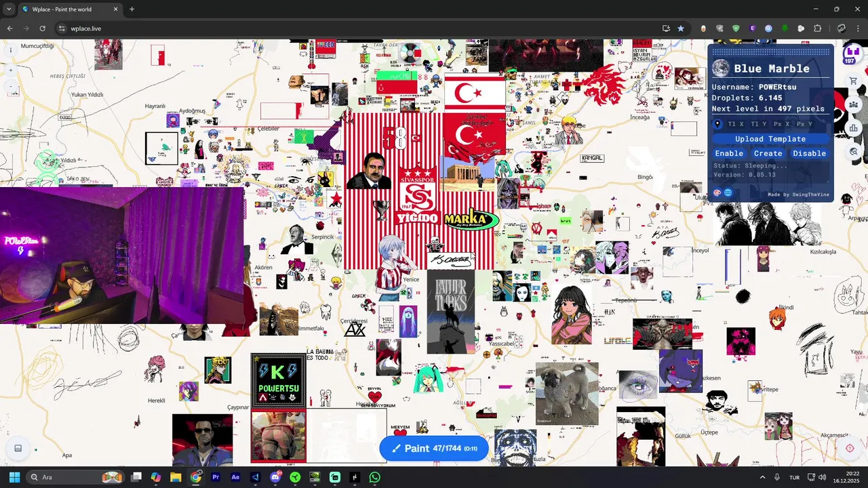Click the Disable templates button
The image size is (868, 488).
(810, 153)
